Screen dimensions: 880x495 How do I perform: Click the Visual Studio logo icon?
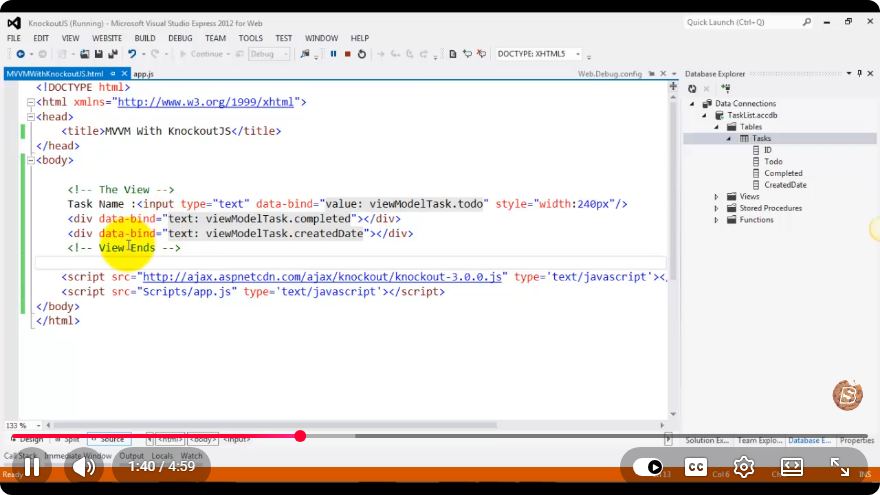click(14, 23)
